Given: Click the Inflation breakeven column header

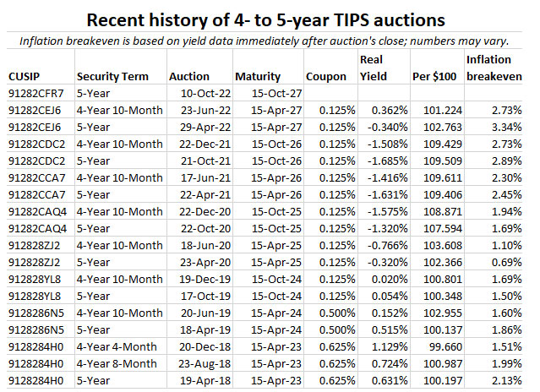Looking at the screenshot, I should tap(494, 68).
